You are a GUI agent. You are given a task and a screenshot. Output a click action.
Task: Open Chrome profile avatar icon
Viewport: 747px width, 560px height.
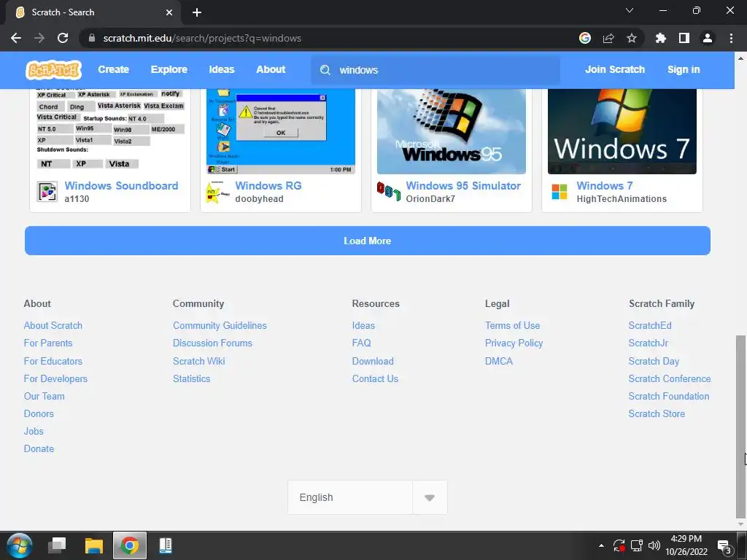coord(708,38)
